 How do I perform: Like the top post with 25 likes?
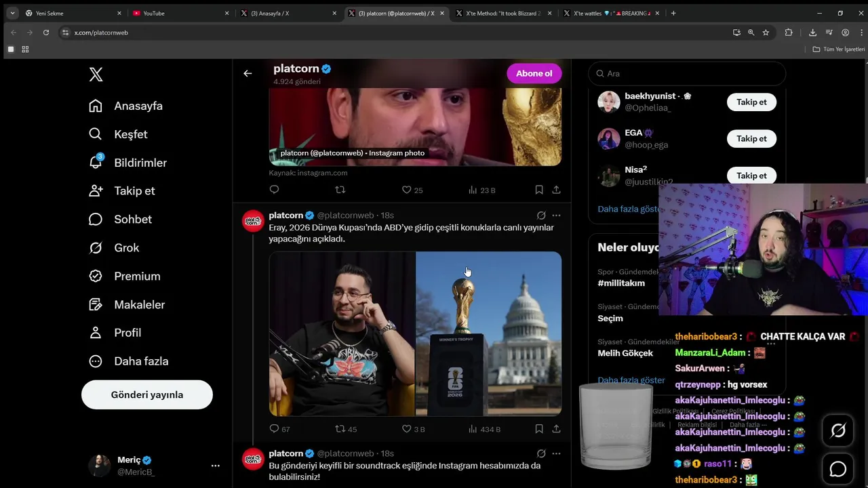pyautogui.click(x=412, y=190)
